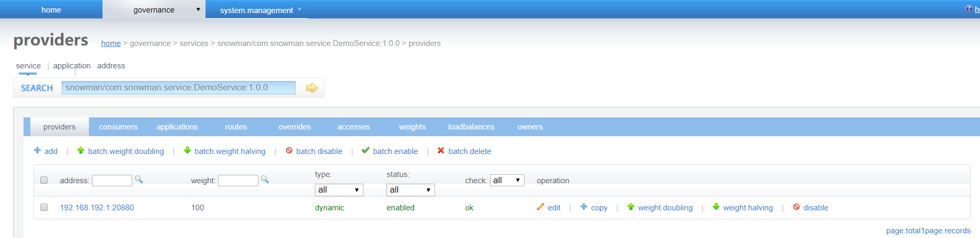Switch to the loadbalances tab

tap(471, 127)
